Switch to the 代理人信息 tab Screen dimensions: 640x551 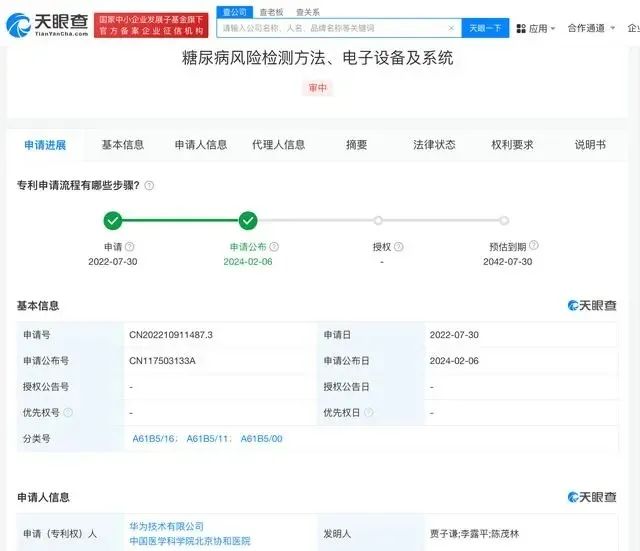pyautogui.click(x=279, y=145)
